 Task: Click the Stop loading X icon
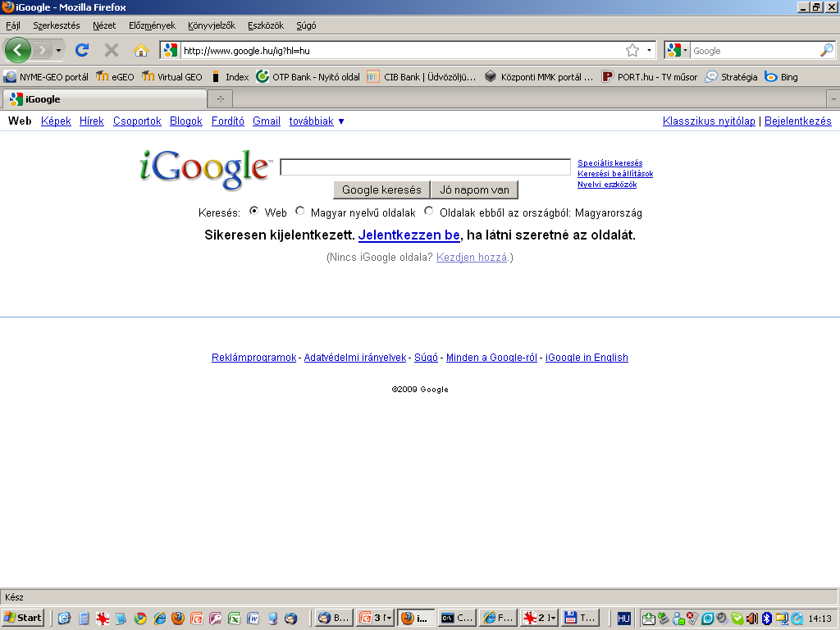112,50
